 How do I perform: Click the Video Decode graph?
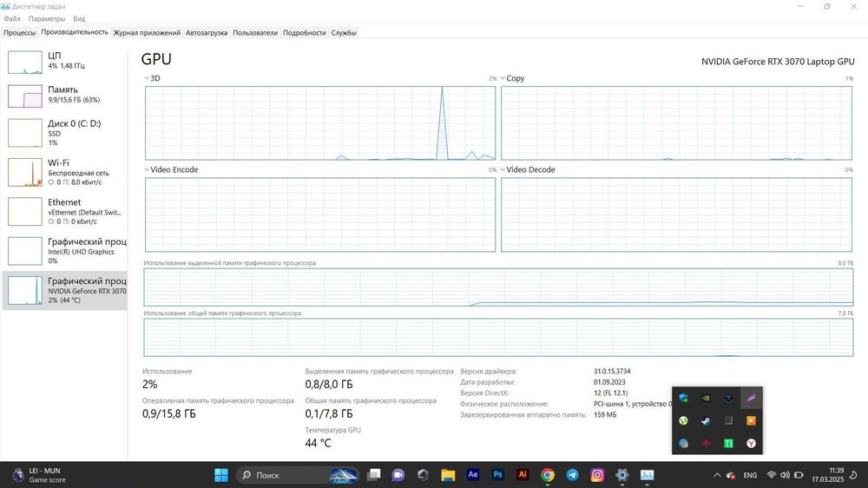676,214
